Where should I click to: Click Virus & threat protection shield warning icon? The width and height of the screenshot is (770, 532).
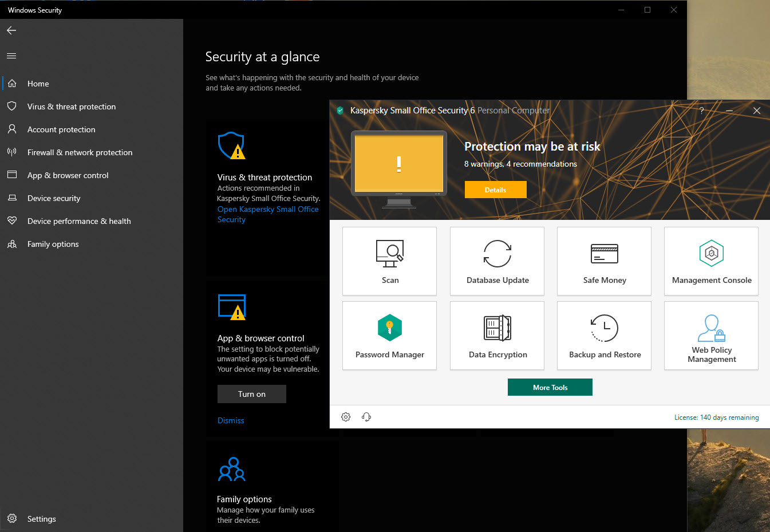(231, 145)
